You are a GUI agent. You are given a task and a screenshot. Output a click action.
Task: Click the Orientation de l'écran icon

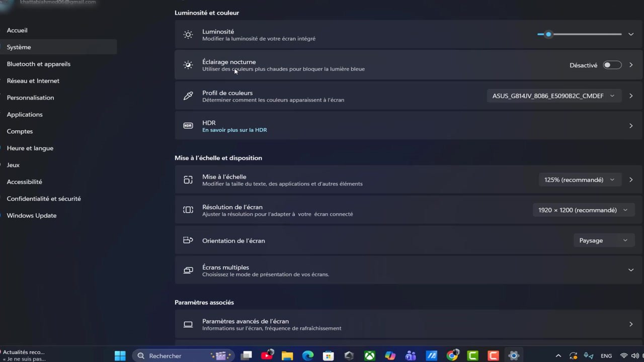188,240
